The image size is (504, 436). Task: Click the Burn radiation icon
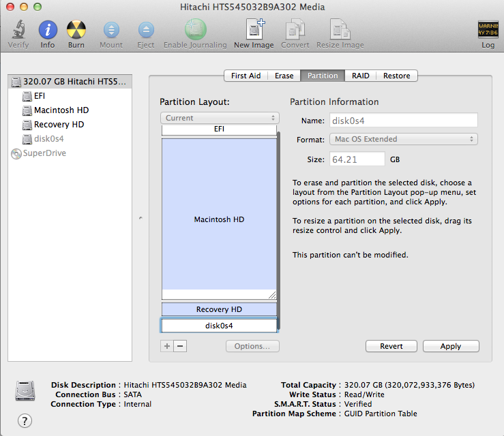(x=76, y=29)
